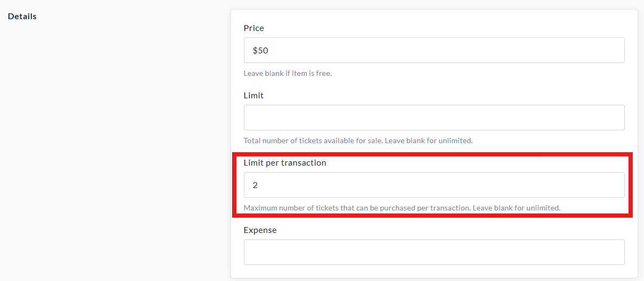This screenshot has height=281, width=644.
Task: Click the "$50" value in Price
Action: (x=260, y=50)
